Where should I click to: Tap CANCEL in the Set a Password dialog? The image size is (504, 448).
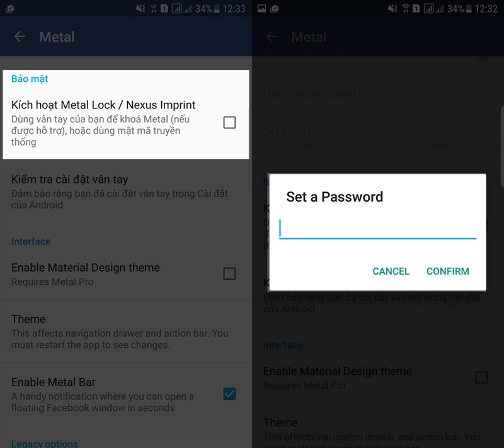(x=391, y=271)
